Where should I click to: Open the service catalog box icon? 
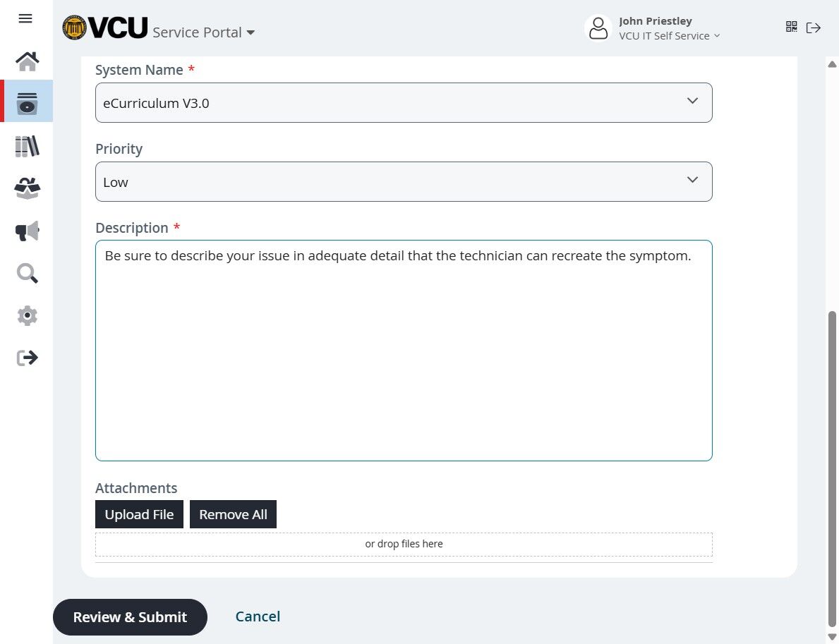click(x=27, y=188)
